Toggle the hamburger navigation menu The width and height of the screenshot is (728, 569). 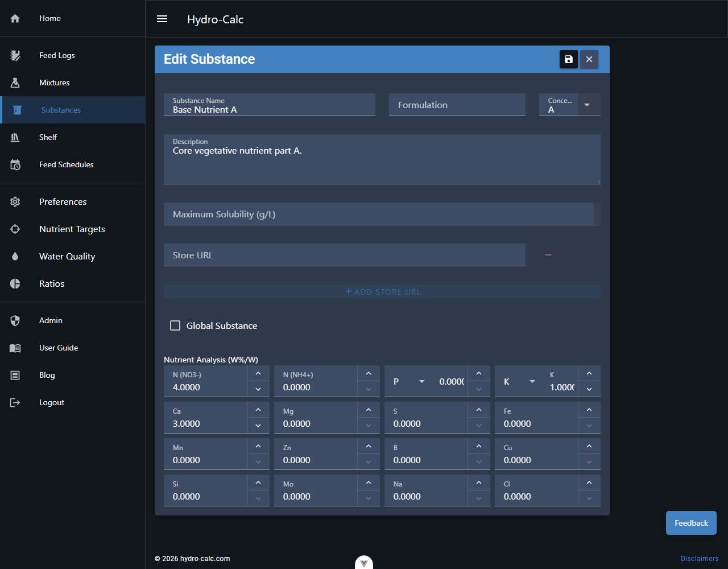[x=162, y=19]
